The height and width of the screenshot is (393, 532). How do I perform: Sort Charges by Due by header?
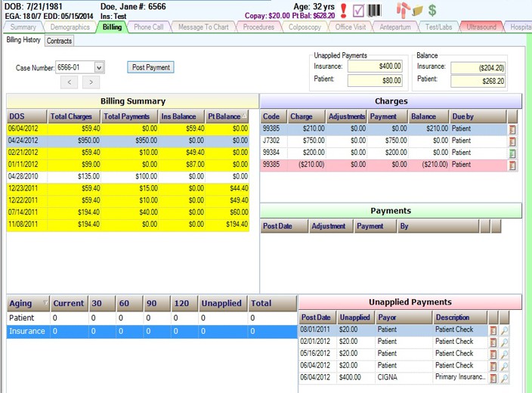tap(478, 116)
